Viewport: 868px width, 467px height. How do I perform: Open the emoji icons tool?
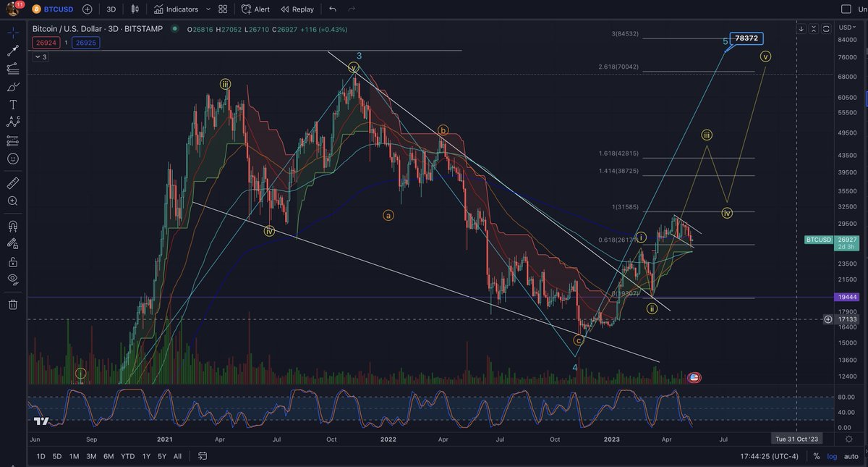point(13,159)
